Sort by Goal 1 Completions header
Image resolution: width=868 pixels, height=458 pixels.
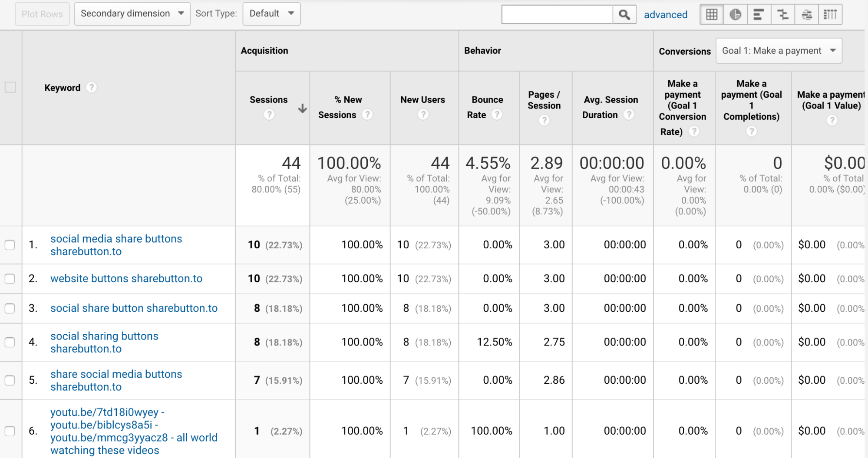pos(752,100)
